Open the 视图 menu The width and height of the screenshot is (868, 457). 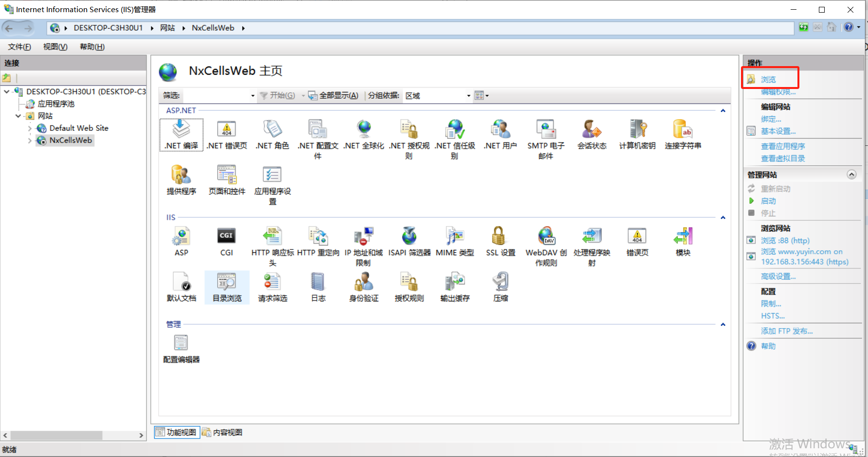click(x=55, y=47)
